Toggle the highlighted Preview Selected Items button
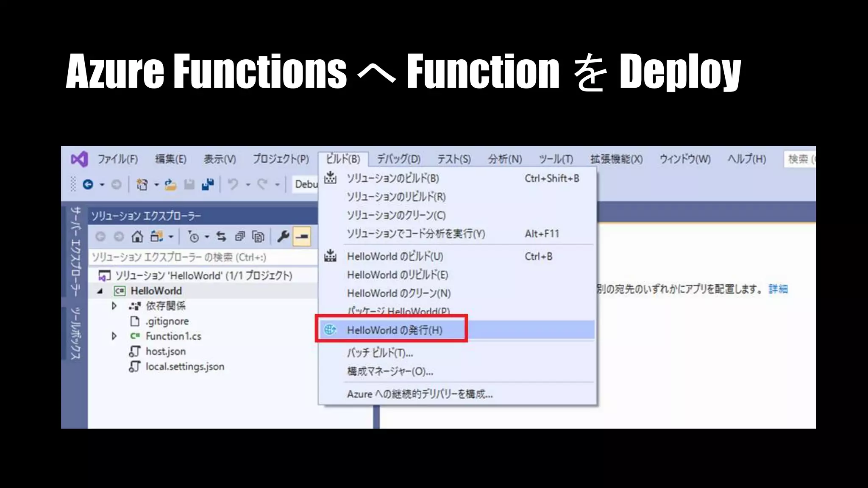Viewport: 868px width, 488px height. pyautogui.click(x=302, y=236)
